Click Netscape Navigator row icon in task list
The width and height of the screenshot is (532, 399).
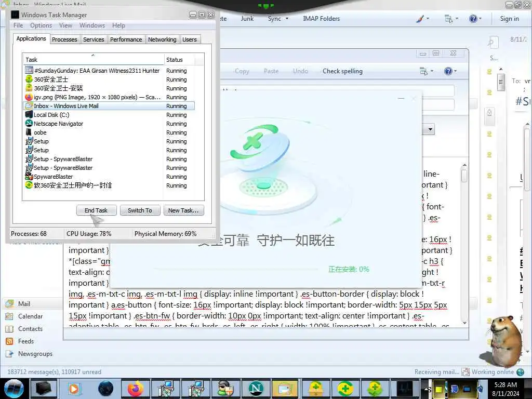pyautogui.click(x=29, y=124)
